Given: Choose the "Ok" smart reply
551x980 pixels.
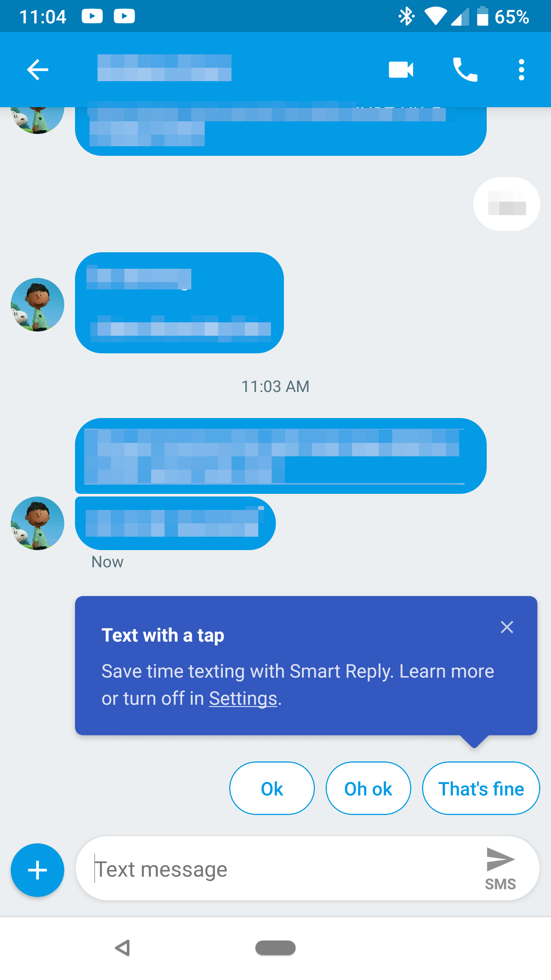Looking at the screenshot, I should point(272,788).
